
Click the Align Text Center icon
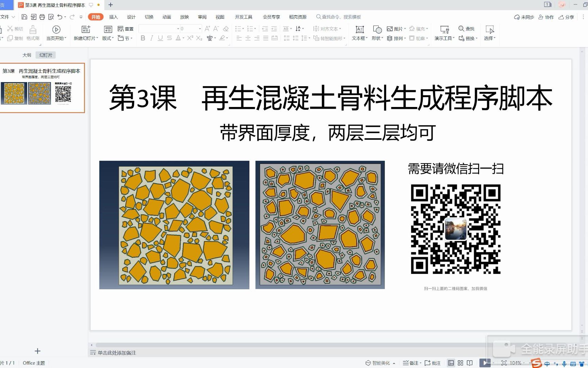coord(248,38)
